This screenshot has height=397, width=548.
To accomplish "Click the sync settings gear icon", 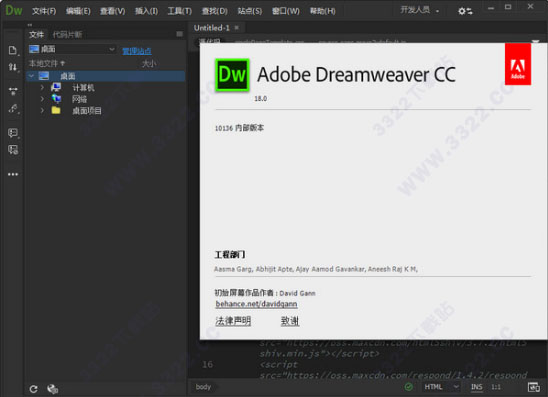I will click(465, 11).
